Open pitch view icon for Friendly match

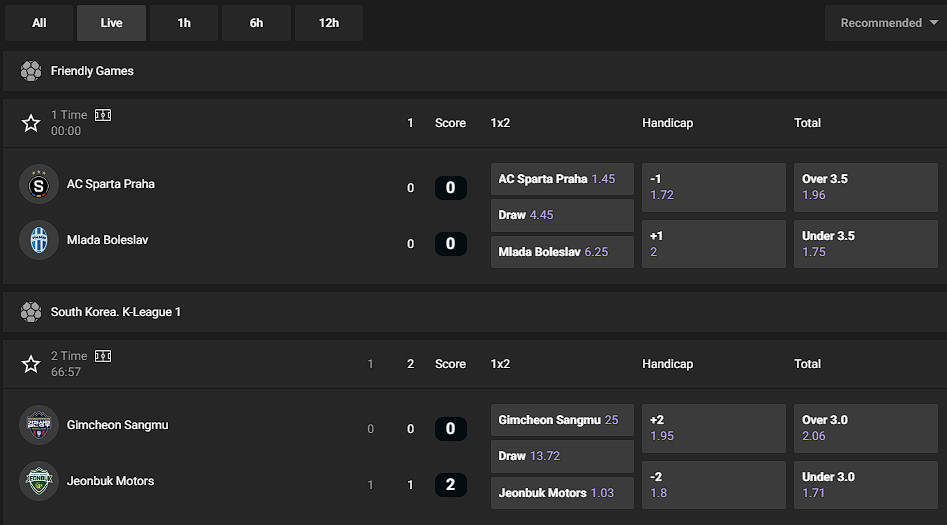(103, 115)
